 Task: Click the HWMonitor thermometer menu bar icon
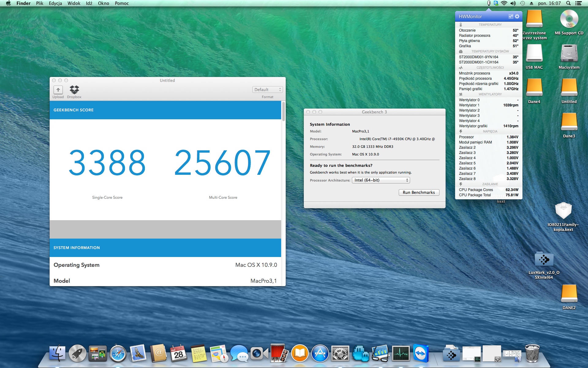tap(489, 3)
